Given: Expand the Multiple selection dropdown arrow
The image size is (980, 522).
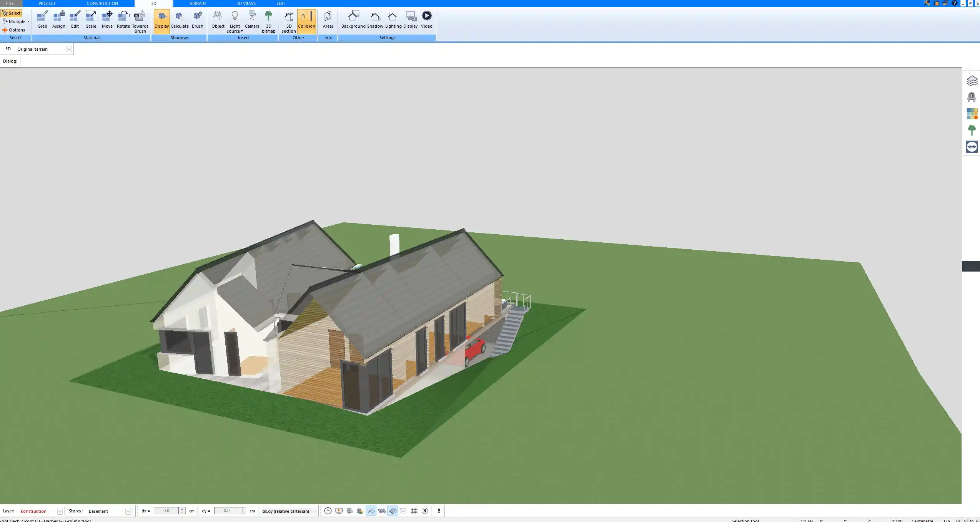Looking at the screenshot, I should point(28,22).
